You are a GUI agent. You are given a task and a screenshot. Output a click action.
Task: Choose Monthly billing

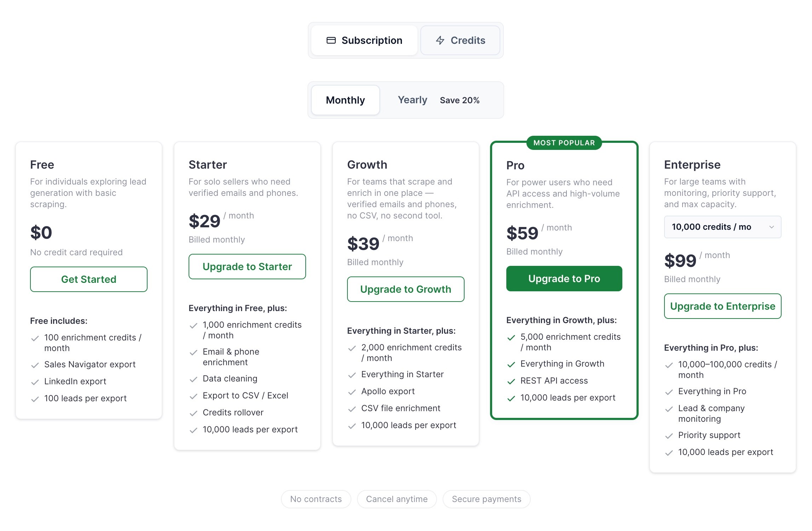coord(345,100)
